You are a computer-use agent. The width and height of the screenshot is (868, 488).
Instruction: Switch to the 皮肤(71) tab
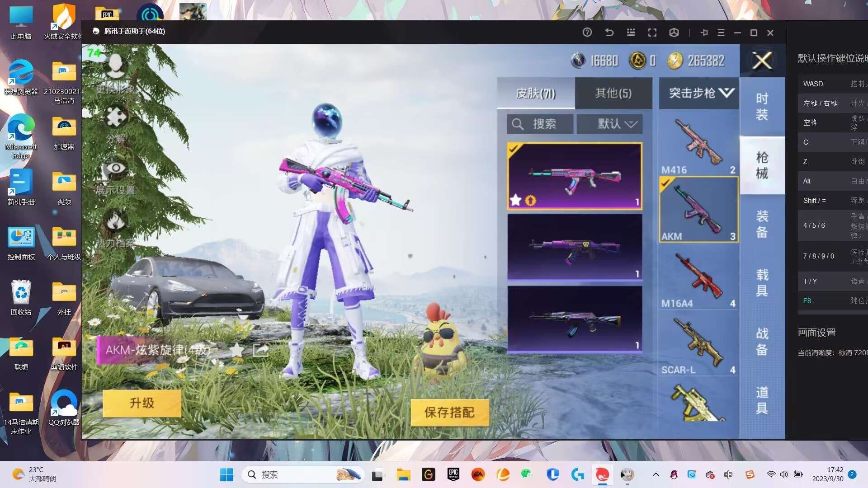coord(536,93)
